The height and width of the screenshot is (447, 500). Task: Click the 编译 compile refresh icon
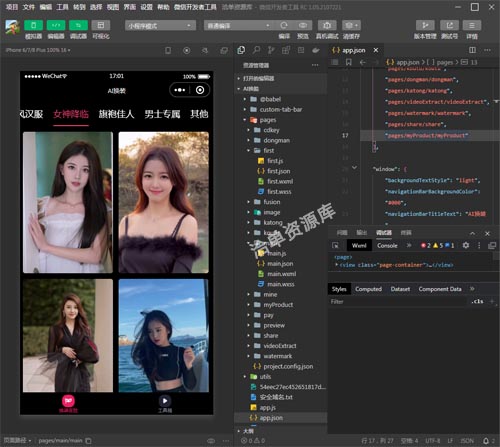click(x=284, y=25)
